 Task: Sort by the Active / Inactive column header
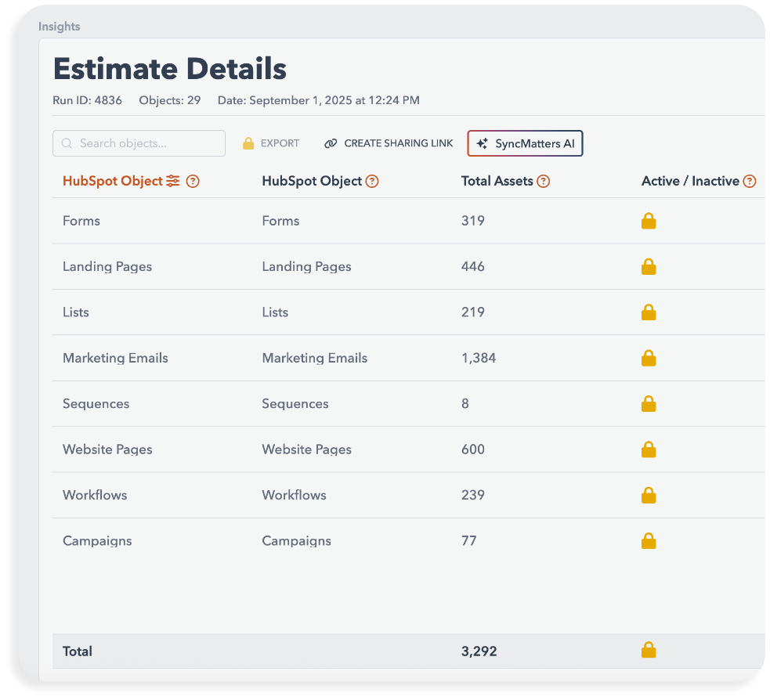[x=690, y=181]
